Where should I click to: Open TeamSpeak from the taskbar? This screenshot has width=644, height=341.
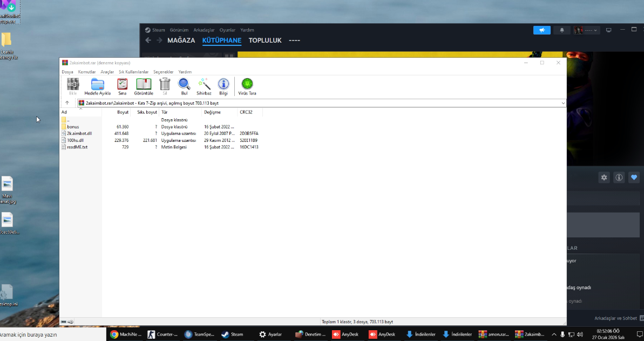[199, 334]
